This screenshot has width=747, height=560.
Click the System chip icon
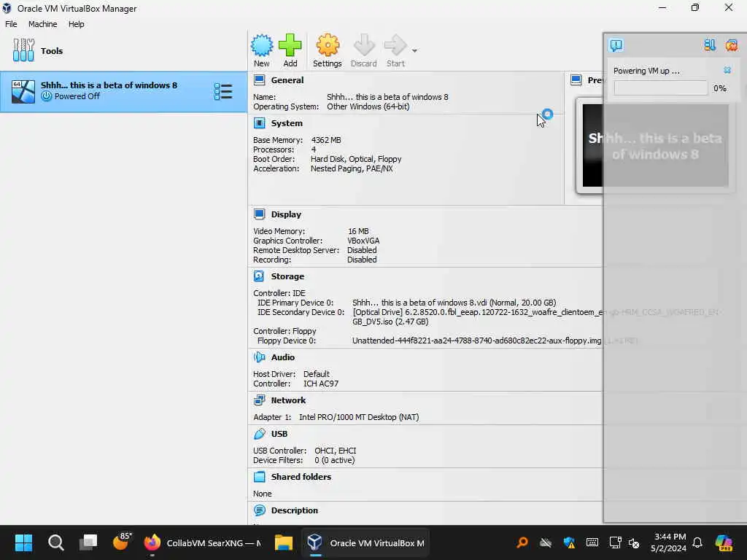tap(259, 123)
